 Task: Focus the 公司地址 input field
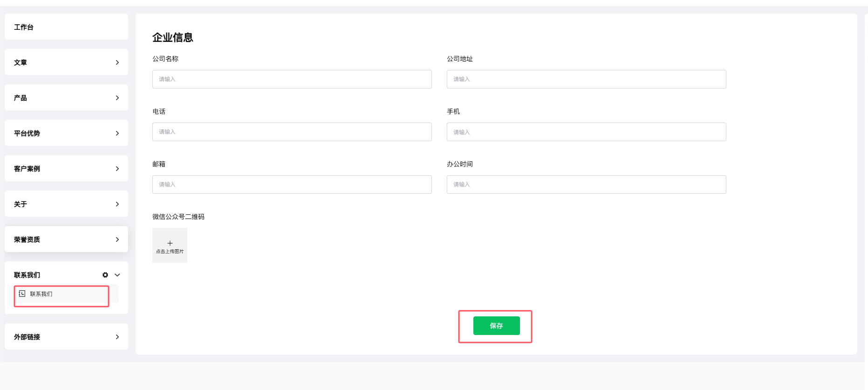pyautogui.click(x=587, y=79)
